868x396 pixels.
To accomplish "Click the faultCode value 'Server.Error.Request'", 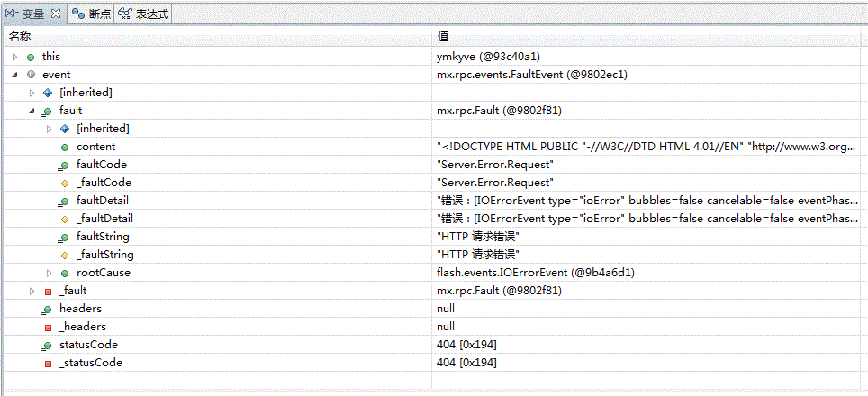I will point(496,165).
